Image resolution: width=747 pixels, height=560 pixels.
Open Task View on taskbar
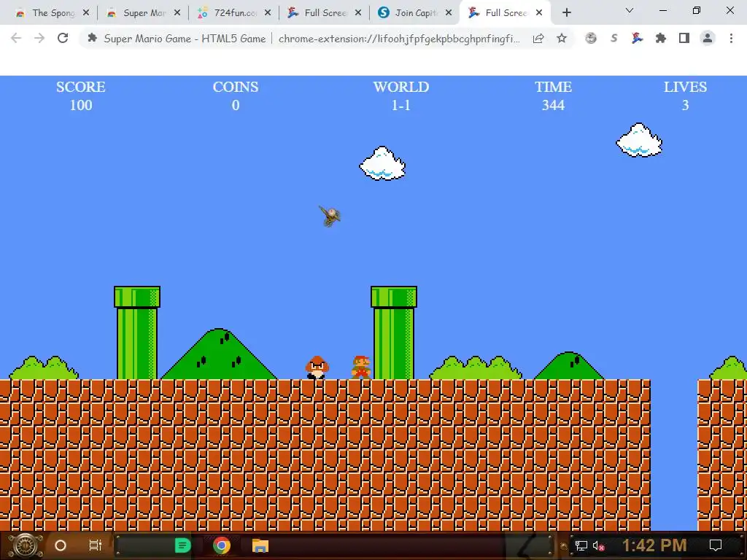[x=96, y=545]
